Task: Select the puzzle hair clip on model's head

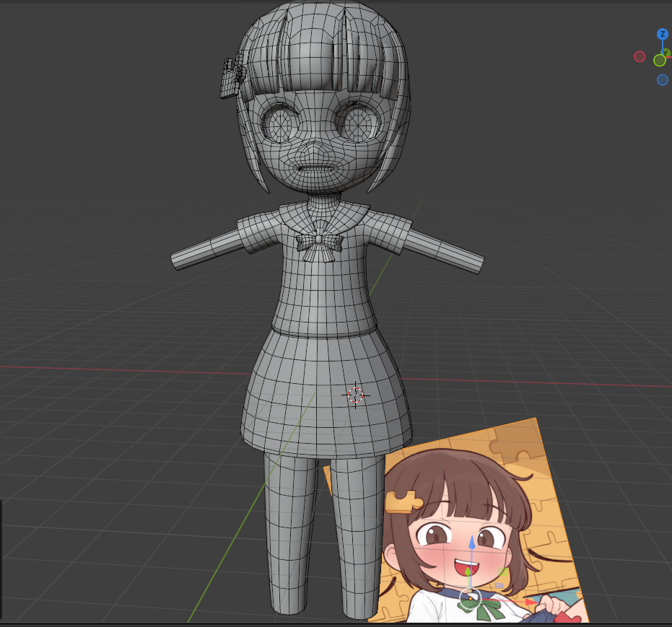Action: (232, 77)
